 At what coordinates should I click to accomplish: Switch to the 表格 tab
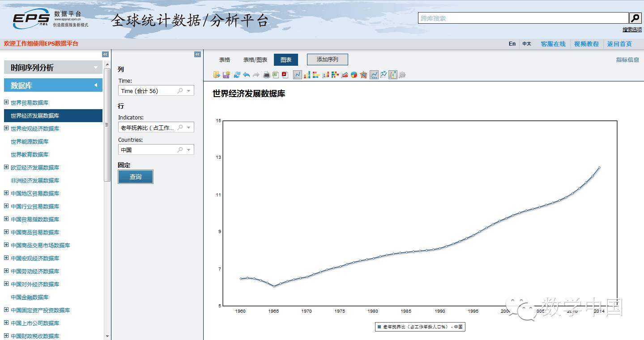[225, 59]
